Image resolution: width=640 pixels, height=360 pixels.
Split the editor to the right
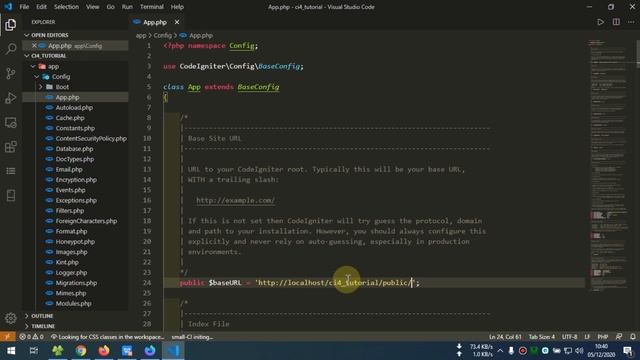coord(616,22)
